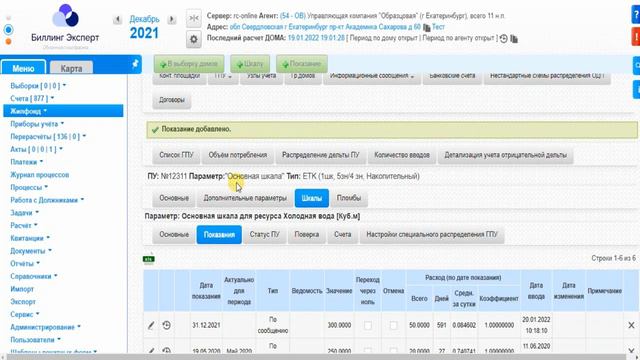Select the blue radio indicator at top left
This screenshot has width=640, height=360.
coord(8,30)
